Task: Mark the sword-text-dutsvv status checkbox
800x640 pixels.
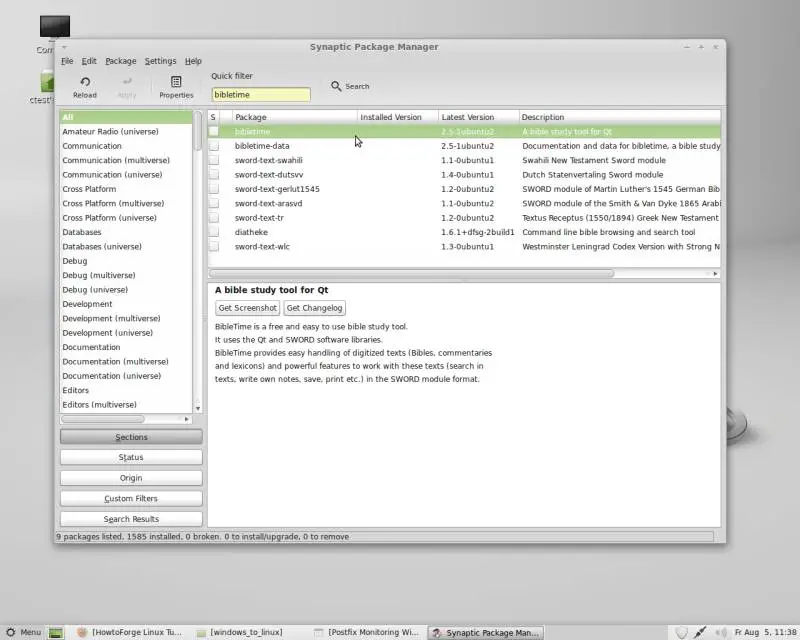Action: [214, 175]
